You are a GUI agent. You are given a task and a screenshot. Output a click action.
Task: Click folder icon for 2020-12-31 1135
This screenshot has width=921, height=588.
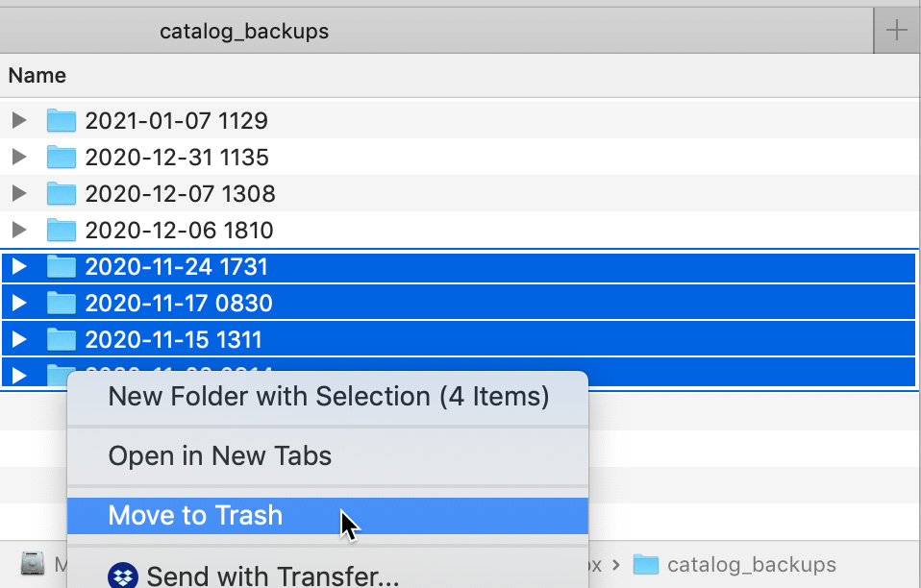(x=62, y=158)
